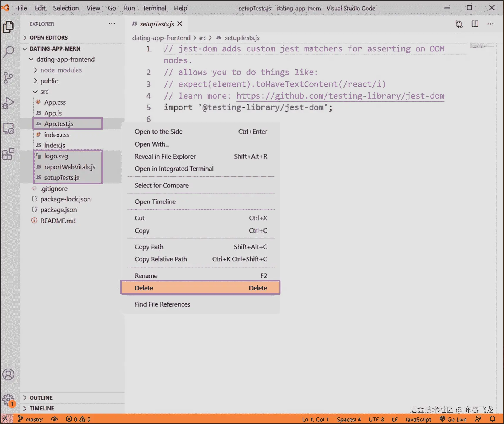Choose Open to the Side
504x424 pixels.
tap(201, 132)
